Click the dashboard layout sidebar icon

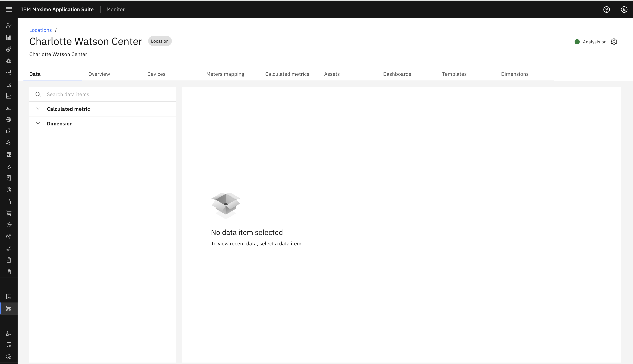(x=9, y=296)
